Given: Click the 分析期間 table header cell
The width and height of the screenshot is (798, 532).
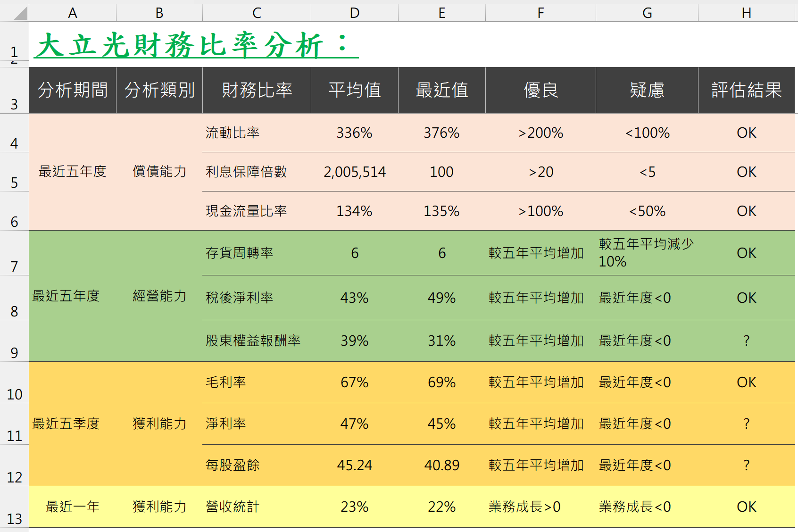Looking at the screenshot, I should coord(73,90).
